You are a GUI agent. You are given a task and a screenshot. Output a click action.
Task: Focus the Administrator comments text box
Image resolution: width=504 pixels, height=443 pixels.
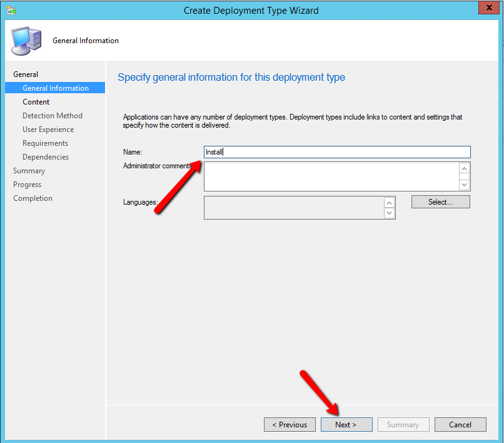pos(331,176)
